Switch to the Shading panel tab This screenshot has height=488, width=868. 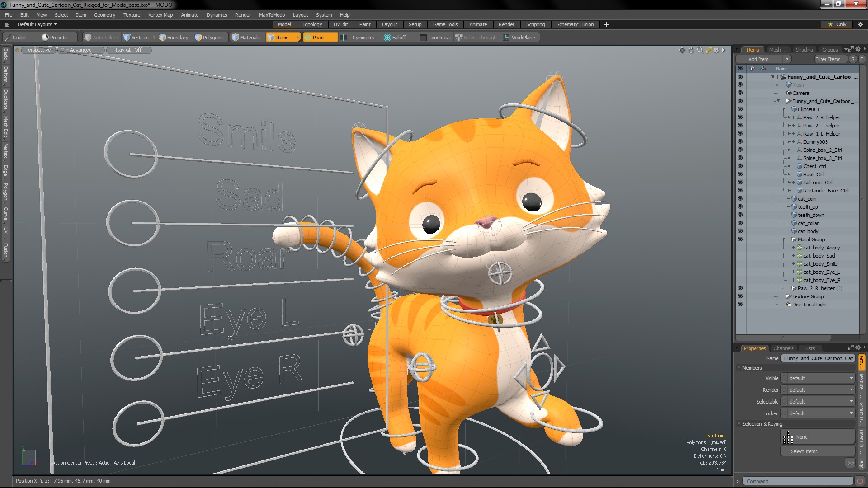804,50
